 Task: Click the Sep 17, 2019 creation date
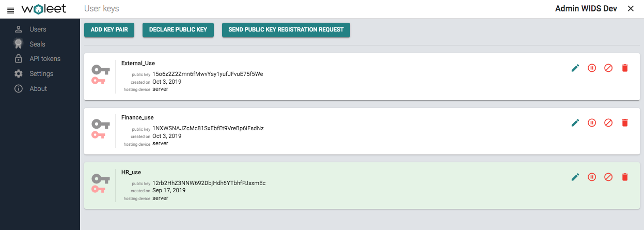[168, 190]
